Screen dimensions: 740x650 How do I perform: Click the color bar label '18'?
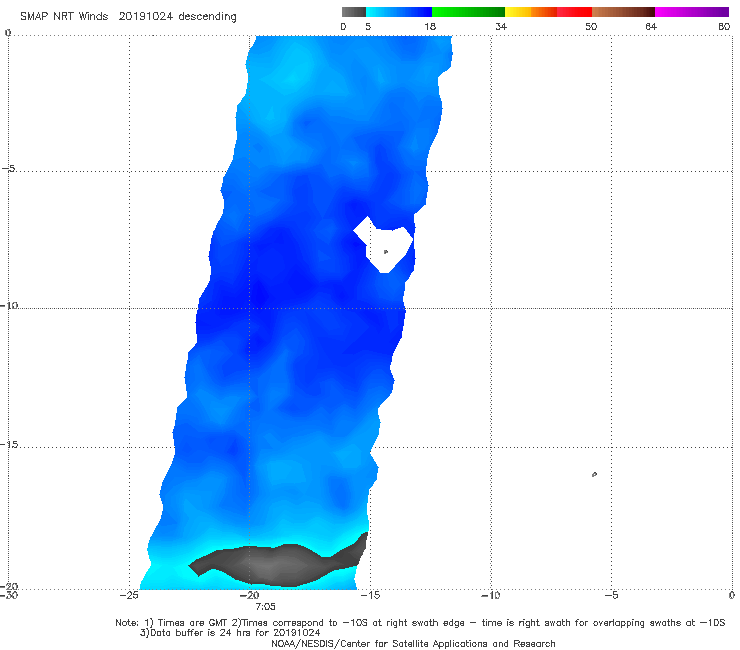[x=429, y=27]
